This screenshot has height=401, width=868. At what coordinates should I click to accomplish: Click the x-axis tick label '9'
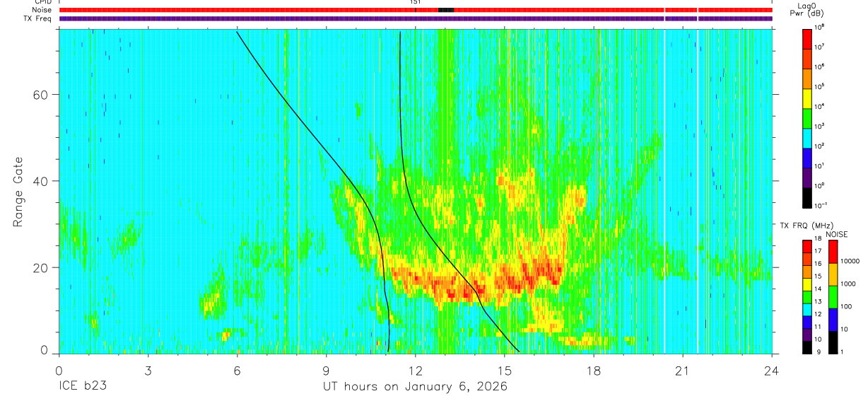pos(326,370)
